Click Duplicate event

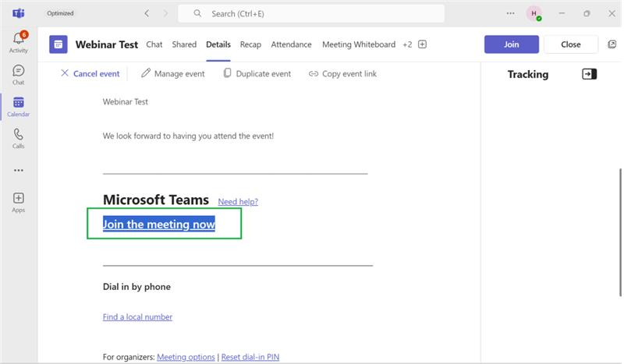tap(257, 73)
